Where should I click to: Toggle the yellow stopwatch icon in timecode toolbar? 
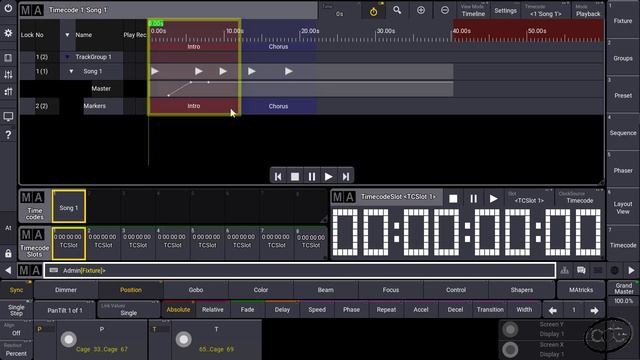point(373,12)
